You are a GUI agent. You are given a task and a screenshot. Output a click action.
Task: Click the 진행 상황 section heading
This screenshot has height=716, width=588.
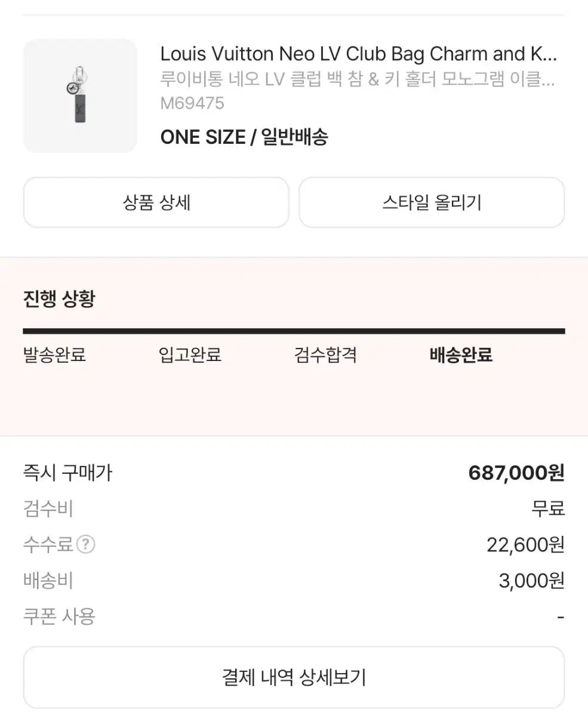59,299
